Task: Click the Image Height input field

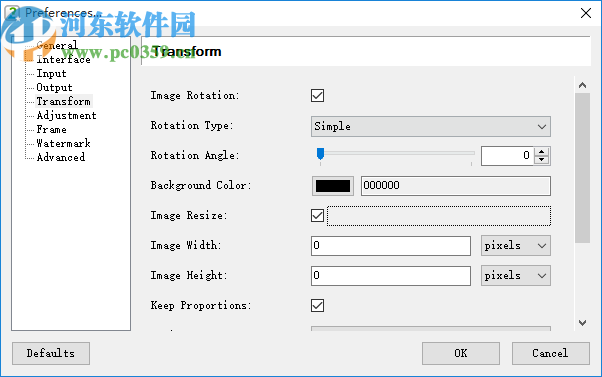Action: click(x=391, y=276)
